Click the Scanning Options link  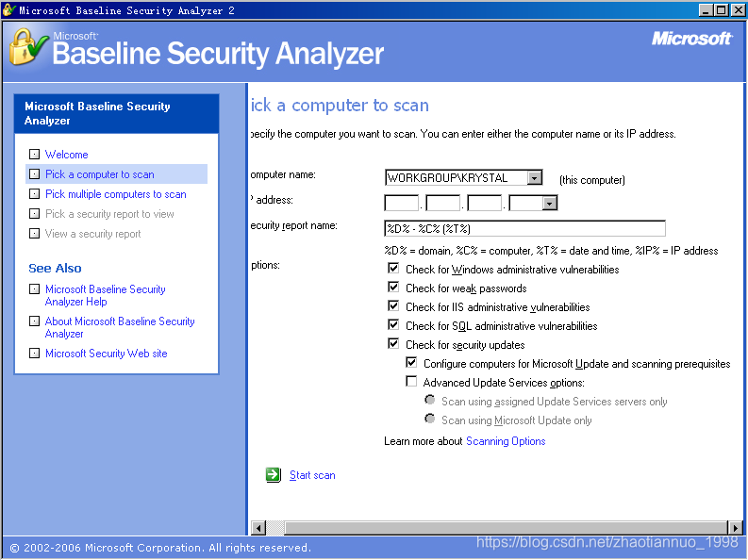(x=506, y=441)
